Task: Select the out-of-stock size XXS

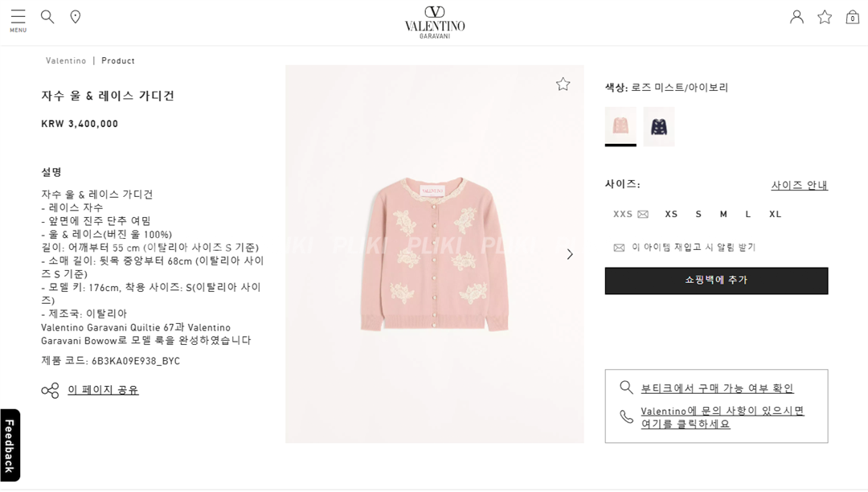Action: [630, 214]
